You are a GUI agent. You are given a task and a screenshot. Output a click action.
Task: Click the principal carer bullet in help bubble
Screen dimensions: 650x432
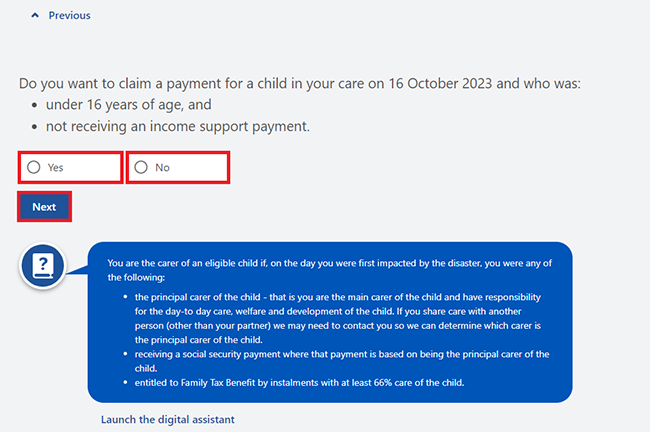pos(338,318)
